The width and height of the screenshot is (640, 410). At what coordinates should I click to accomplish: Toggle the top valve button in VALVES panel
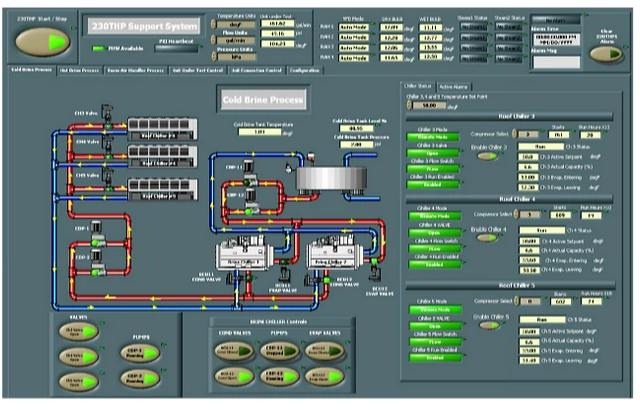(78, 332)
